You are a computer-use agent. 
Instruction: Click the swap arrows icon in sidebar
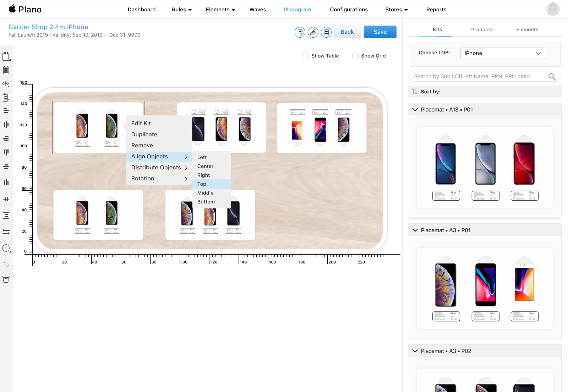(x=6, y=232)
